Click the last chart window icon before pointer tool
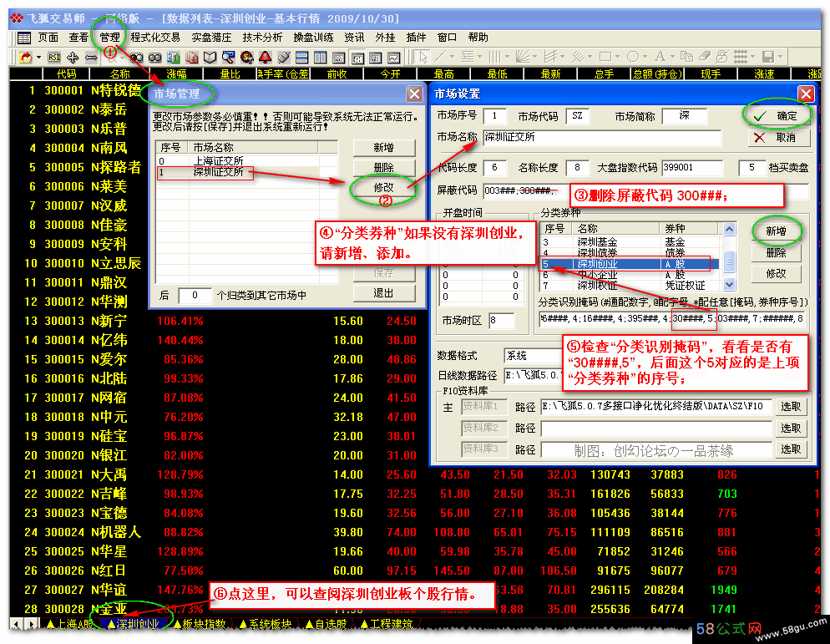830x644 pixels. click(394, 57)
